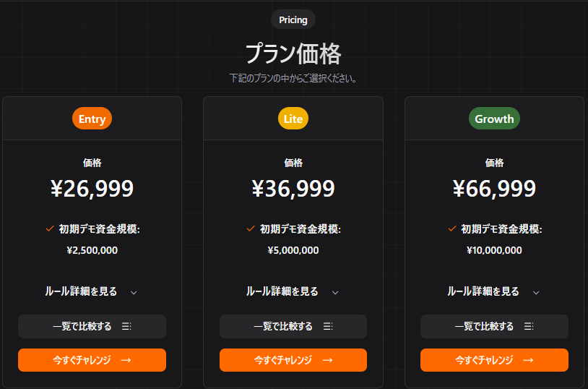Click the list icon in Entry's compare button

(126, 327)
